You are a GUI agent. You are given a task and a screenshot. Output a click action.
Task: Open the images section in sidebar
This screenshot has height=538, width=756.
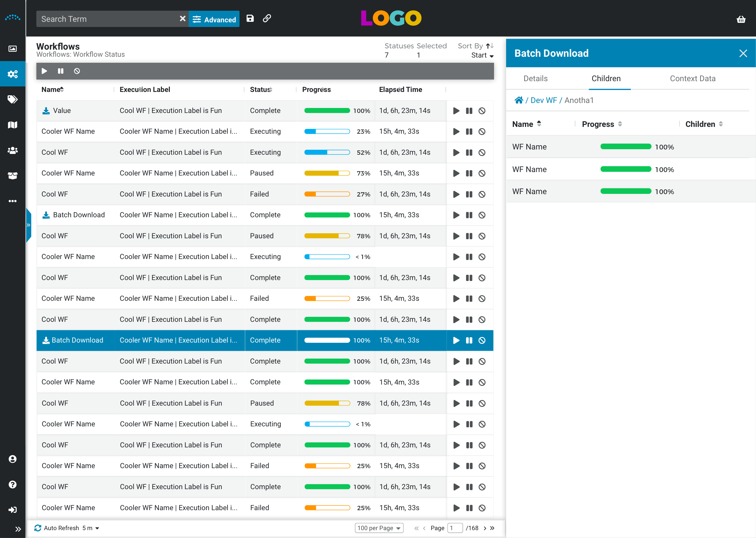(x=13, y=49)
